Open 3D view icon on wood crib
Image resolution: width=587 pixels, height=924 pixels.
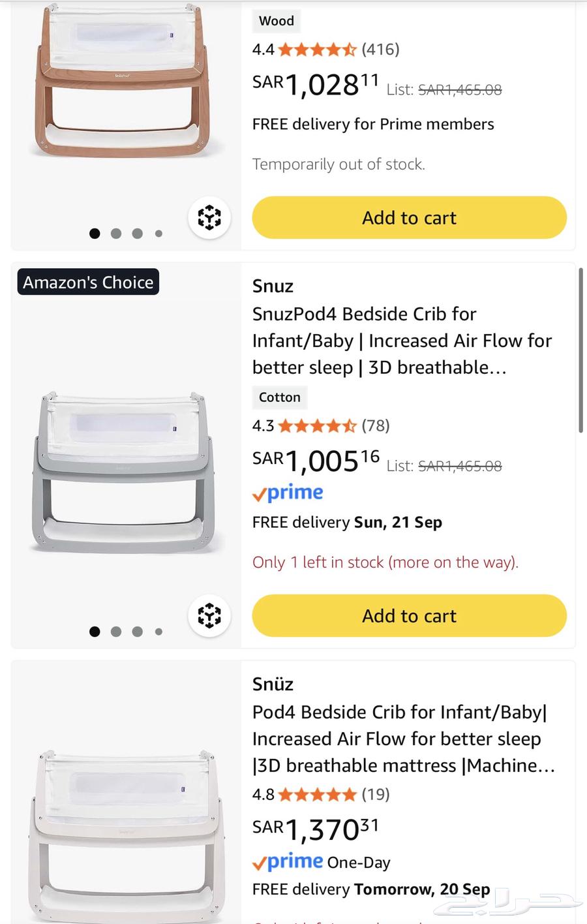(x=209, y=217)
